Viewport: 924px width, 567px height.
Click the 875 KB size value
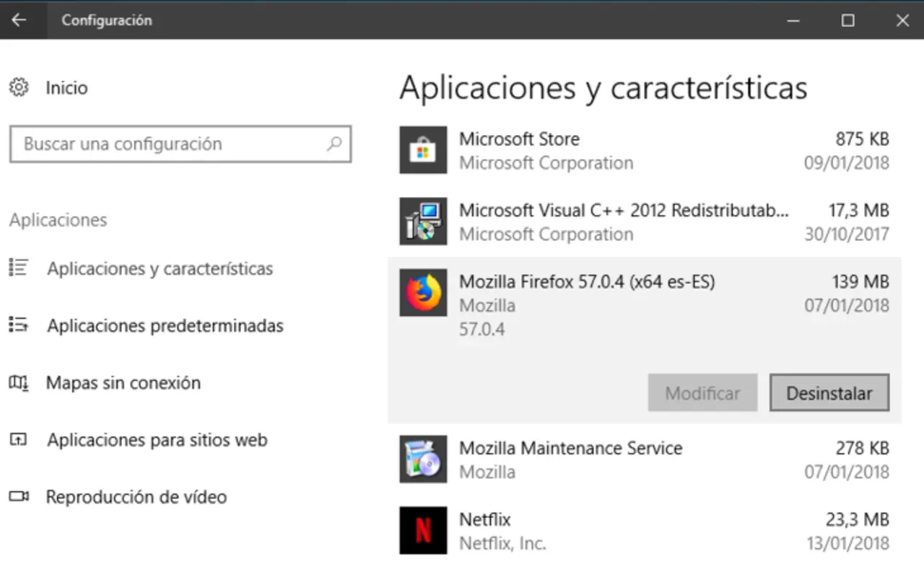click(x=862, y=139)
